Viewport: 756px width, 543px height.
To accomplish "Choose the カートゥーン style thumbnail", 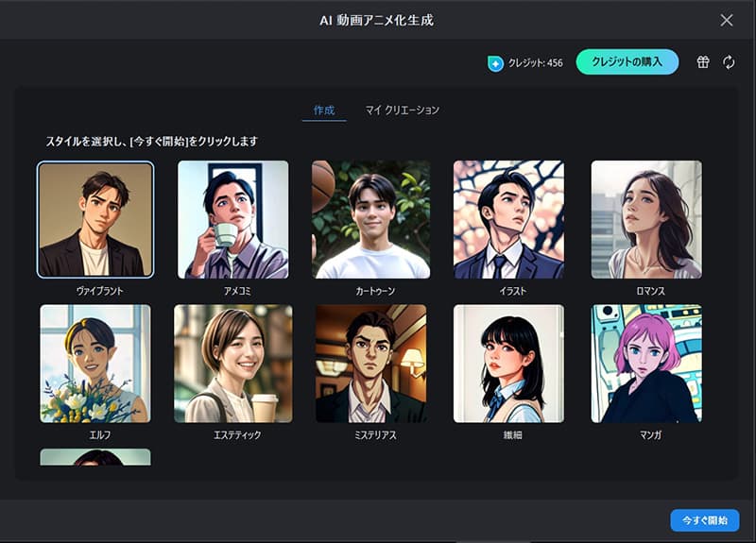I will coord(370,220).
